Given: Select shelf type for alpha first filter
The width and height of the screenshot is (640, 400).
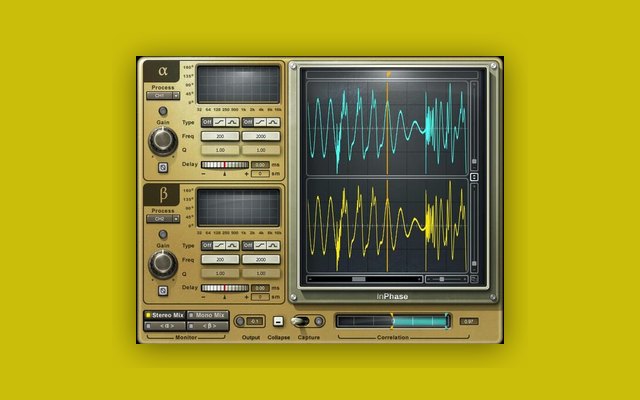Looking at the screenshot, I should [x=220, y=122].
